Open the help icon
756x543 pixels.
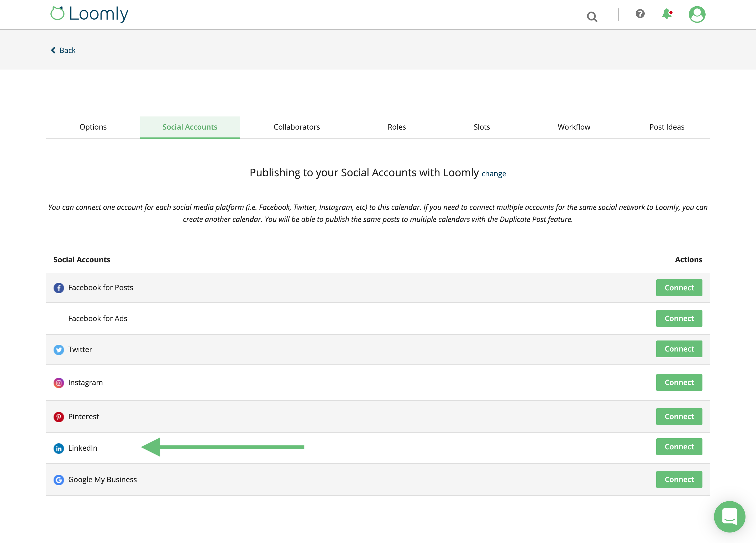pos(640,14)
